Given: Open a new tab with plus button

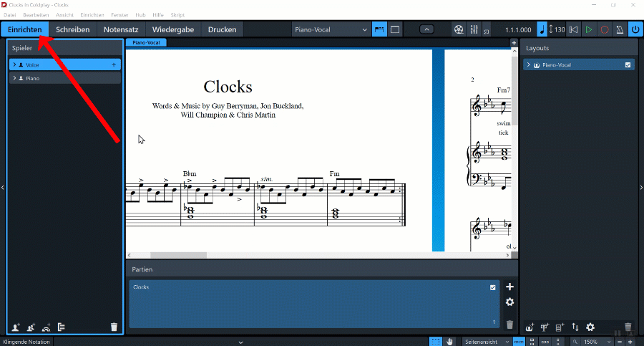Looking at the screenshot, I should click(513, 43).
